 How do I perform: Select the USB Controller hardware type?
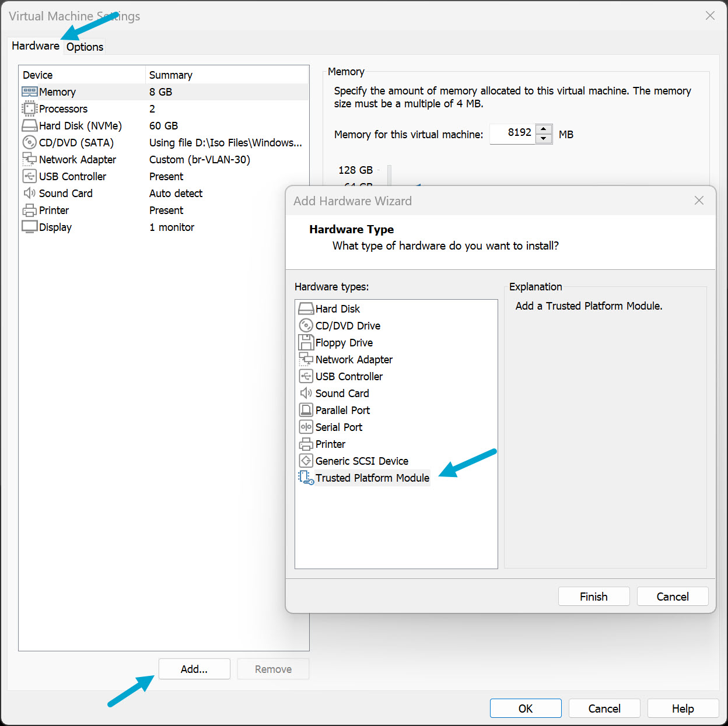pyautogui.click(x=348, y=376)
